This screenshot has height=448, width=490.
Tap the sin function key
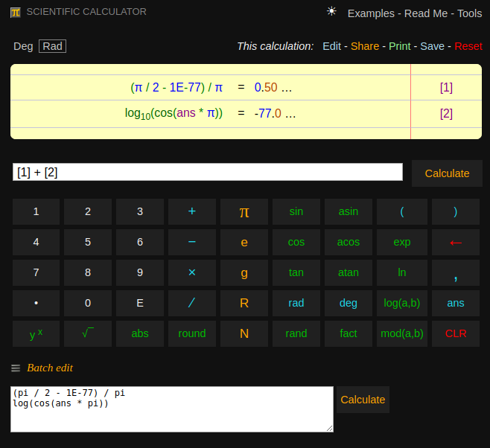click(x=296, y=211)
